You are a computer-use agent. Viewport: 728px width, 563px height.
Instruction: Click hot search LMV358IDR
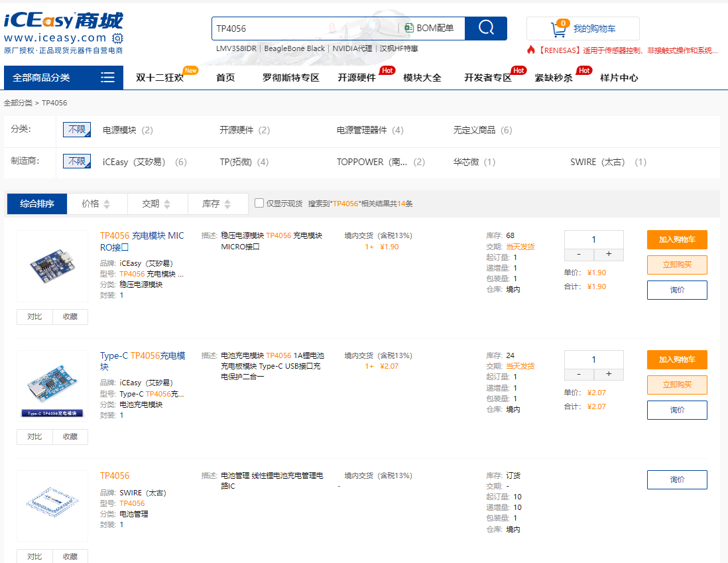236,48
